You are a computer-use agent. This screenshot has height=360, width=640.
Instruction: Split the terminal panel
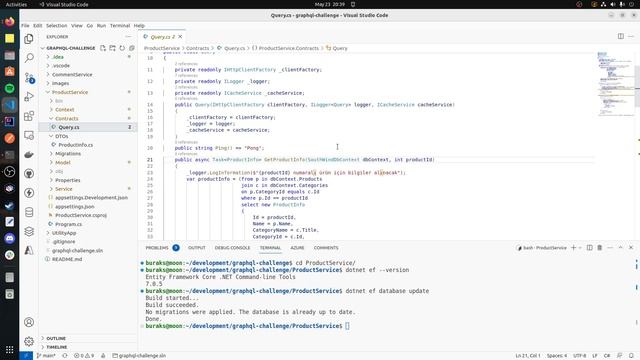pyautogui.click(x=589, y=248)
